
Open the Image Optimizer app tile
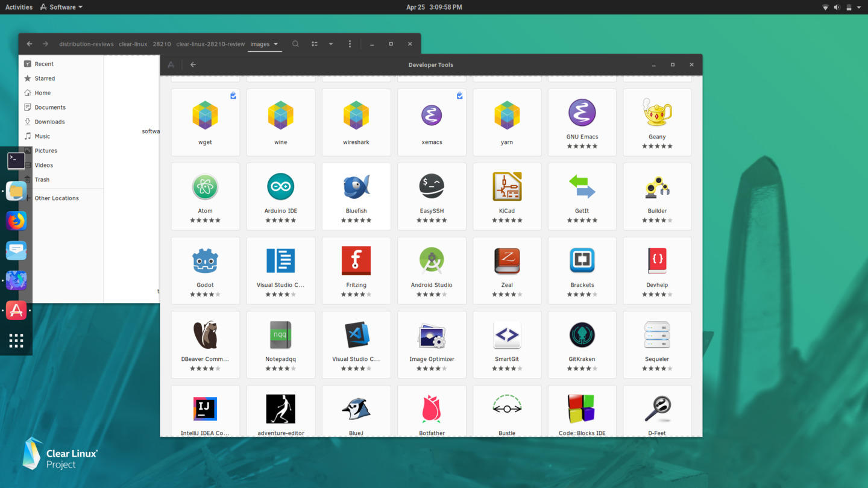[432, 345]
